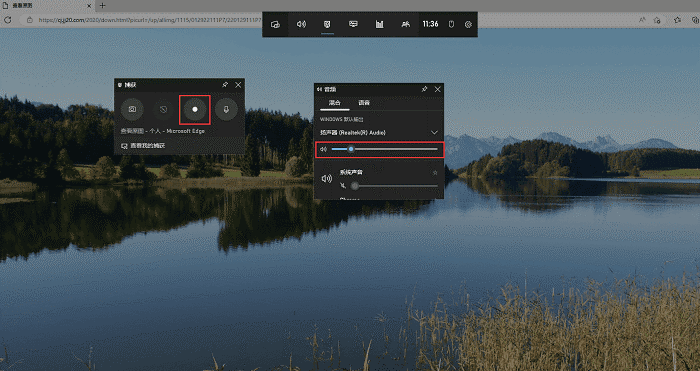Expand the speaker Realtek(R) Audio output dropdown
The height and width of the screenshot is (371, 700).
434,133
